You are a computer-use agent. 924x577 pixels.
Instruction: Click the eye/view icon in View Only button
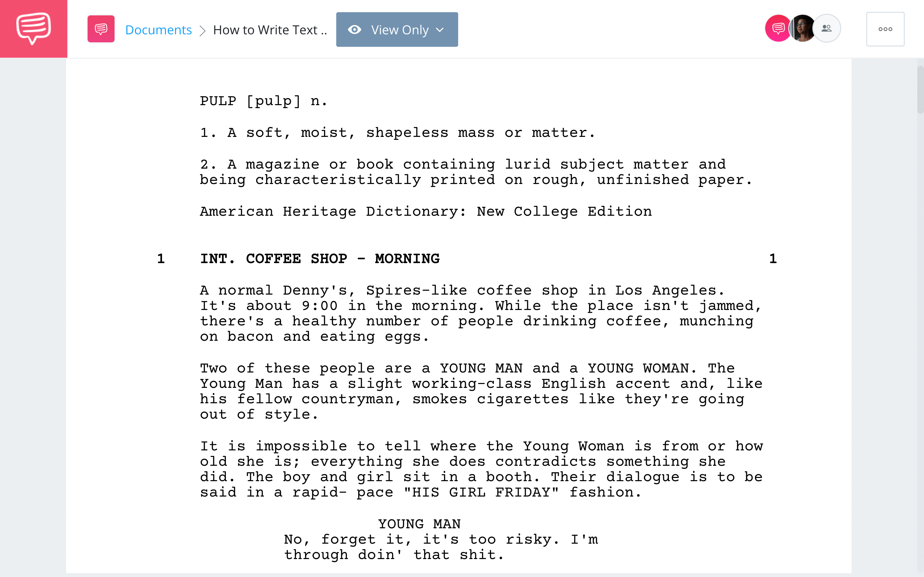[355, 29]
